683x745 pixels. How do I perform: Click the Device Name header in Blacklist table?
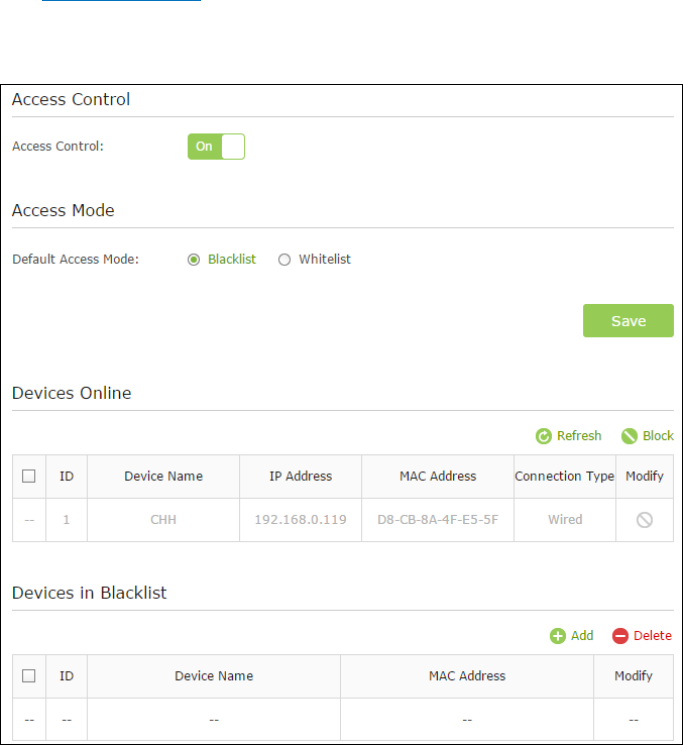point(214,676)
